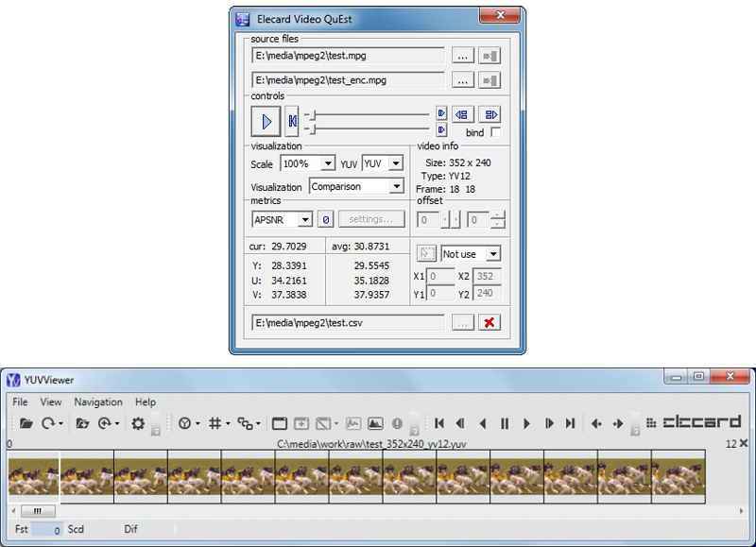Open the settings gear in YUVViewer
756x547 pixels.
(x=138, y=423)
